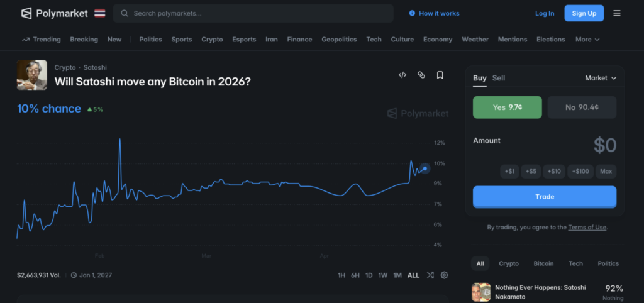This screenshot has width=644, height=303.
Task: Open the Market order type dropdown
Action: click(x=600, y=78)
